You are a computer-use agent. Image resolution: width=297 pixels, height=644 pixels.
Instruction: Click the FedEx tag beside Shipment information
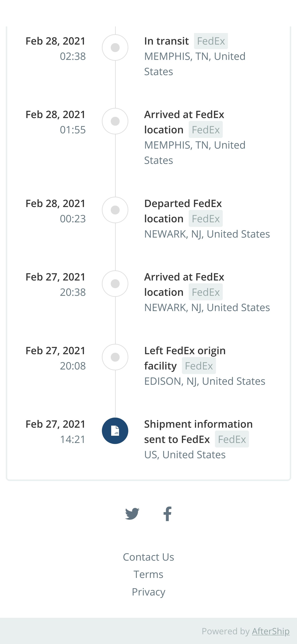(232, 439)
